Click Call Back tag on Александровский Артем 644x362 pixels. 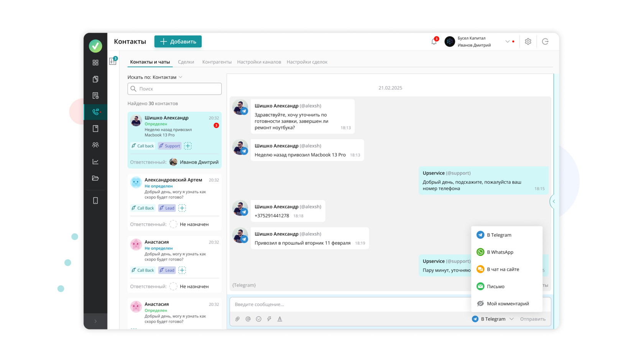(143, 208)
